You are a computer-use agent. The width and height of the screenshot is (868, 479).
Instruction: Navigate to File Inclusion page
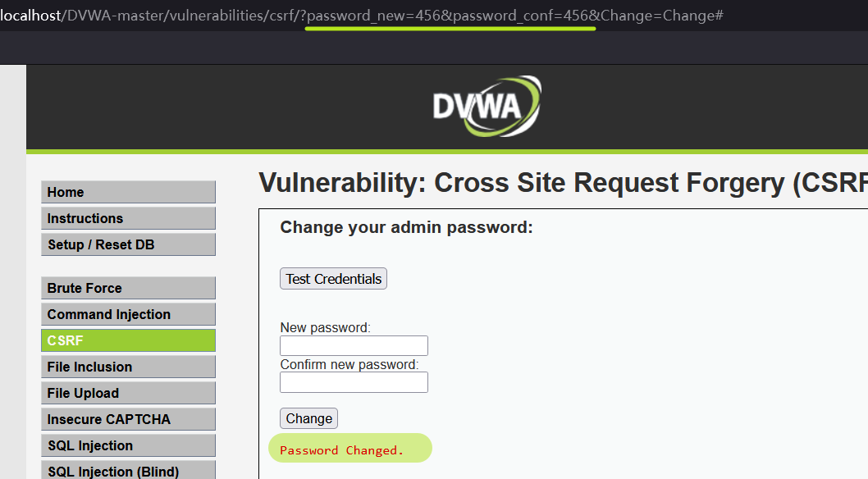pyautogui.click(x=128, y=367)
